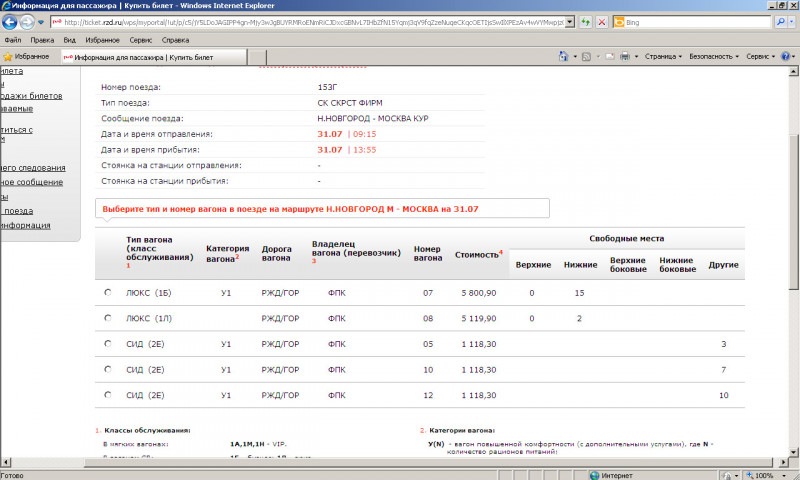The height and width of the screenshot is (480, 800).
Task: Open the 100% zoom level dropdown
Action: pyautogui.click(x=784, y=475)
